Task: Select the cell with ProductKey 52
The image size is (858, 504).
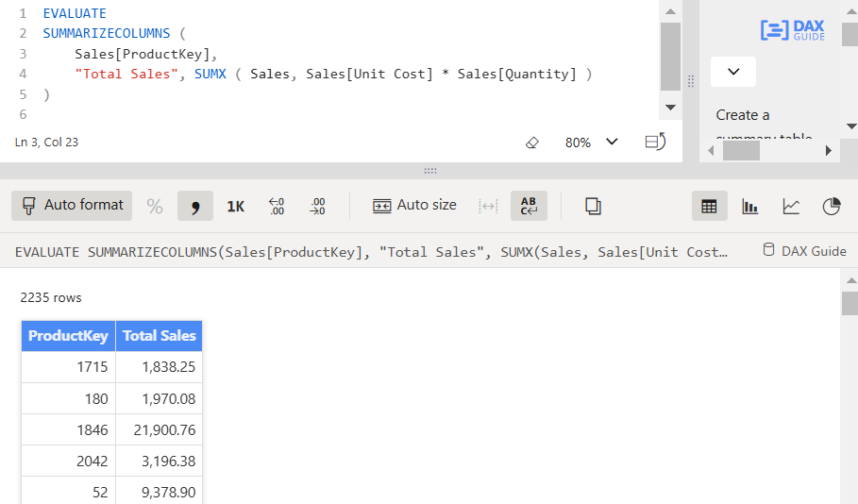Action: tap(68, 492)
